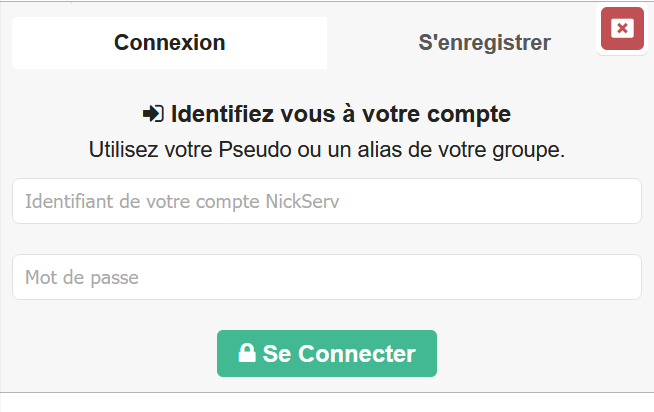The width and height of the screenshot is (654, 412).
Task: Click the sign-in arrow icon beside the heading
Action: pos(153,114)
